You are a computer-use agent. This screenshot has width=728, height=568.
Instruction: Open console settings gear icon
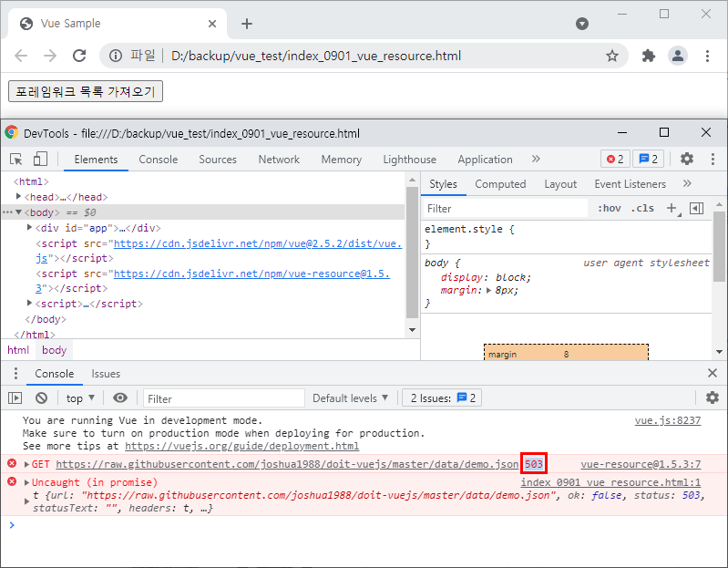(713, 398)
